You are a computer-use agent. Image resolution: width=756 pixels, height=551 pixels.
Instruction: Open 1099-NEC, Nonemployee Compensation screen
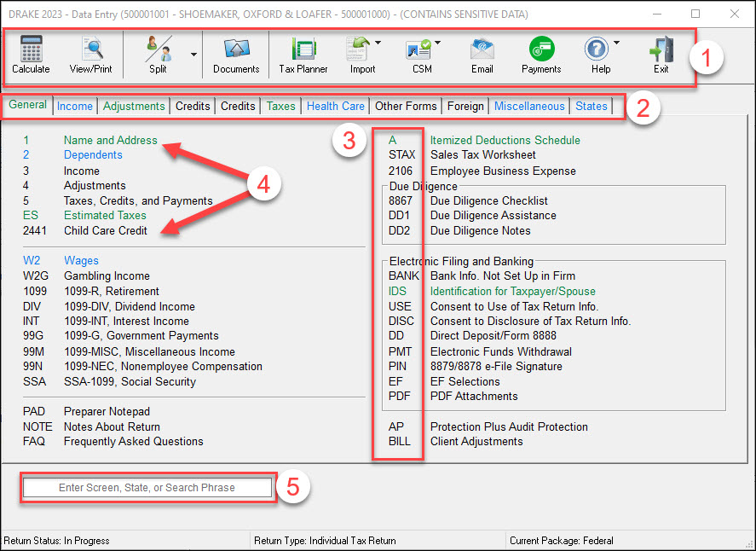[x=163, y=366]
